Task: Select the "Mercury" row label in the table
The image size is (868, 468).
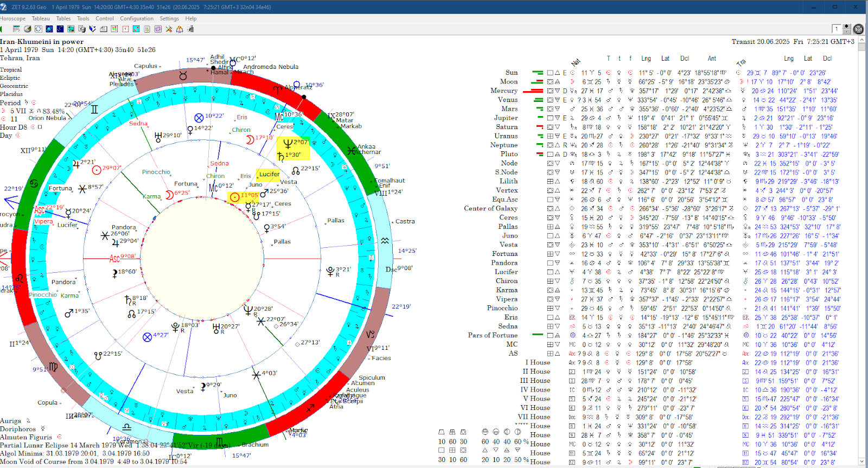Action: tap(504, 91)
